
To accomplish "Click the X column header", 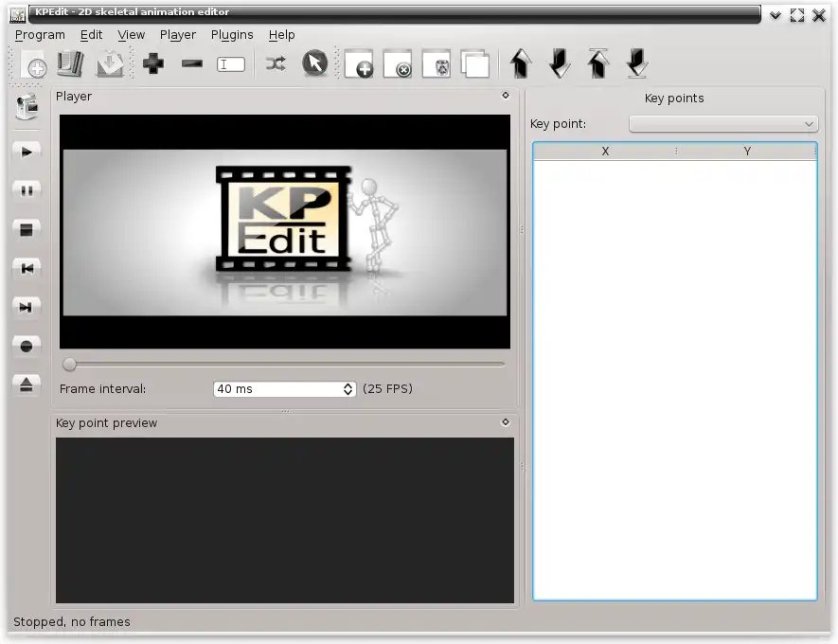I will 605,152.
